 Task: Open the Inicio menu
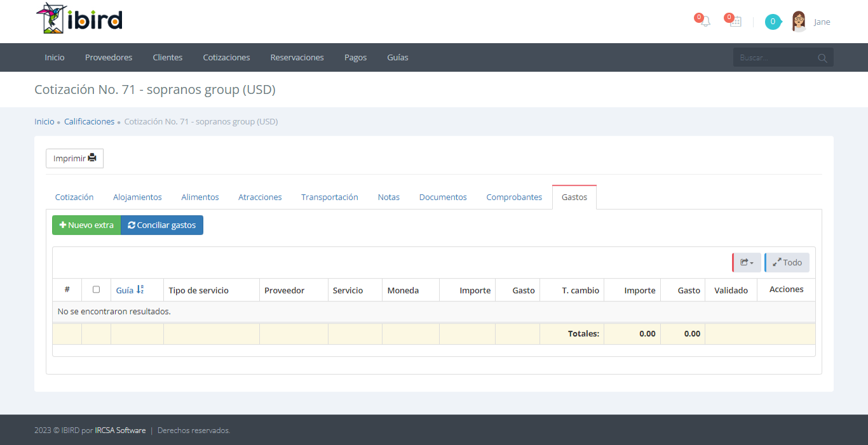pyautogui.click(x=55, y=58)
